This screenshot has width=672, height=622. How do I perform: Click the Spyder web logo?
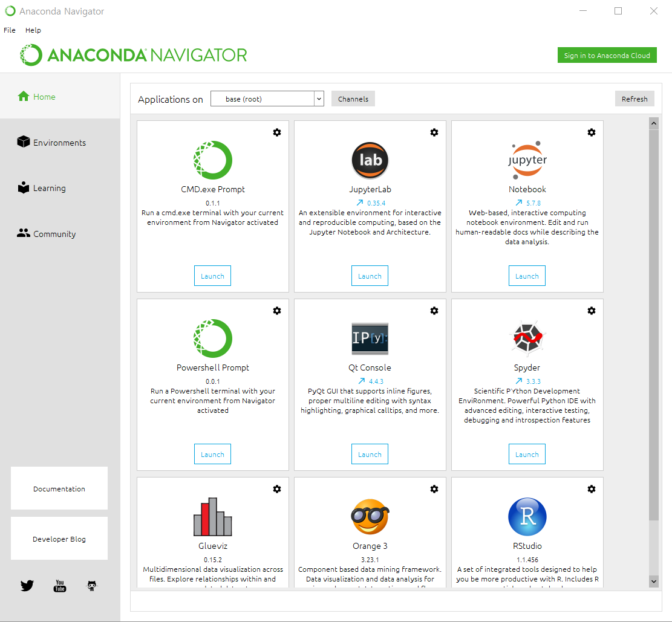pos(527,339)
